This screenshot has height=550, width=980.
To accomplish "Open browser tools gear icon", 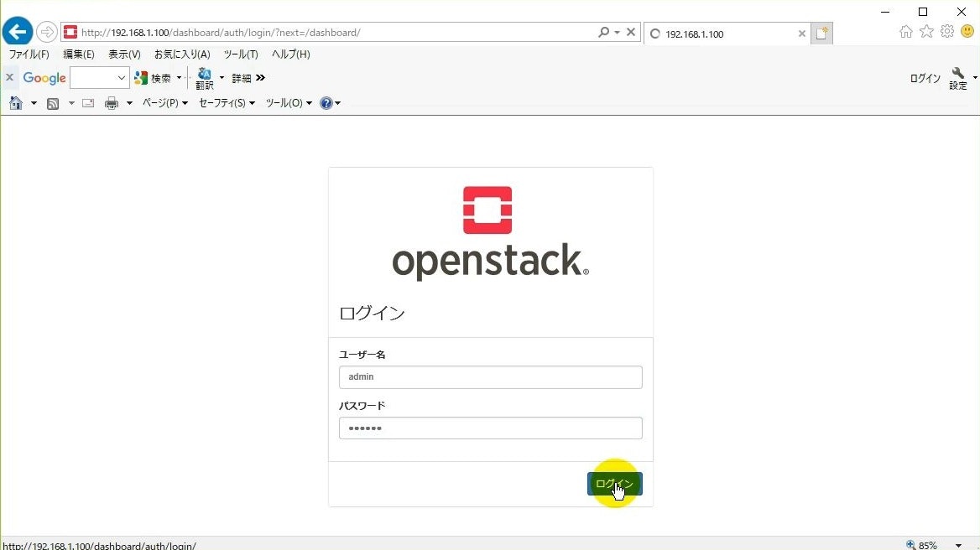I will point(947,31).
